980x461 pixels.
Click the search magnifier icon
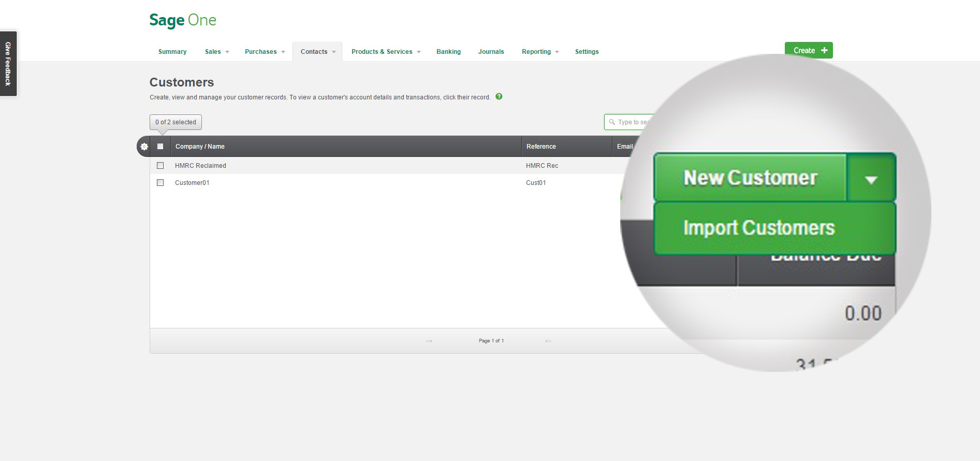(612, 122)
